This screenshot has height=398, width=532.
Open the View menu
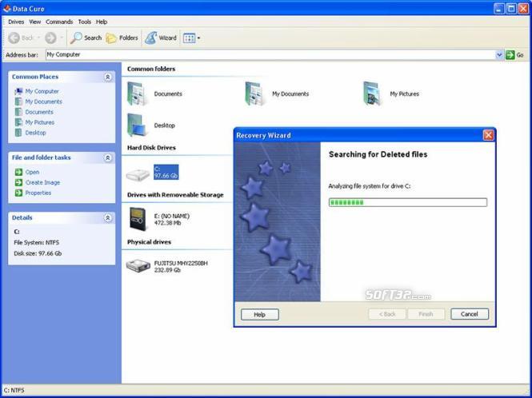pos(35,22)
